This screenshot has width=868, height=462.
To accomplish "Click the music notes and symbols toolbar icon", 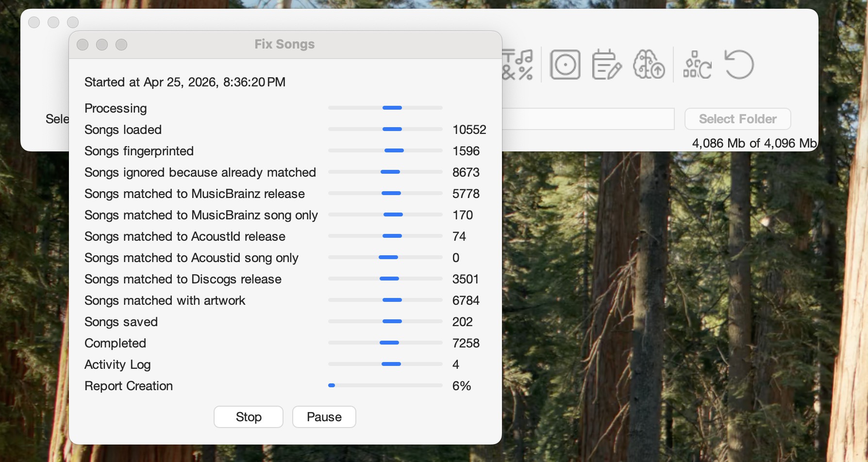I will (x=518, y=65).
